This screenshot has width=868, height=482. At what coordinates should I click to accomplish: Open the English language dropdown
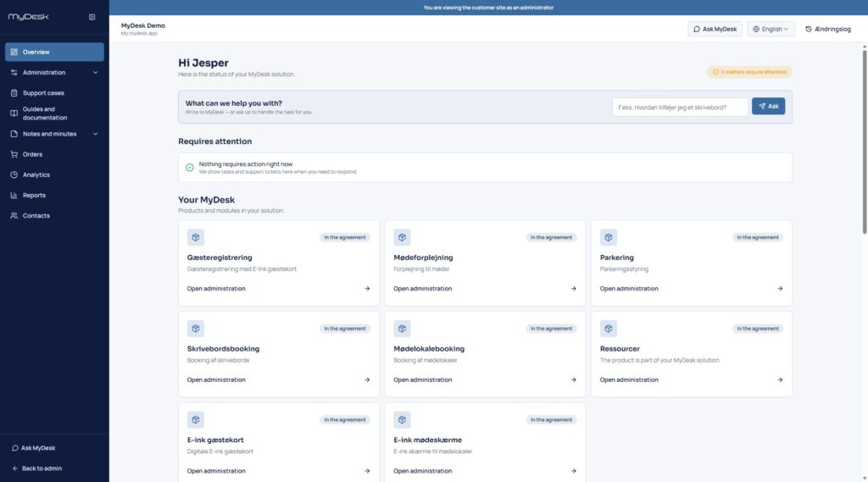coord(771,30)
